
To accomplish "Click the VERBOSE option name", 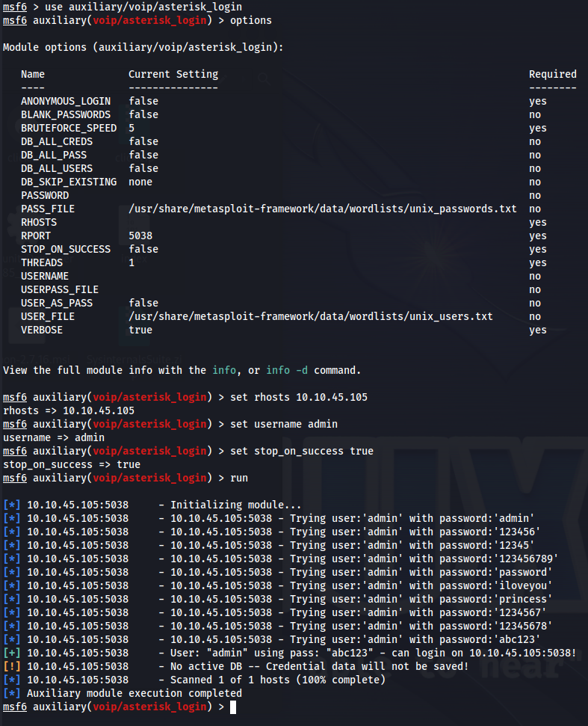I will click(42, 329).
